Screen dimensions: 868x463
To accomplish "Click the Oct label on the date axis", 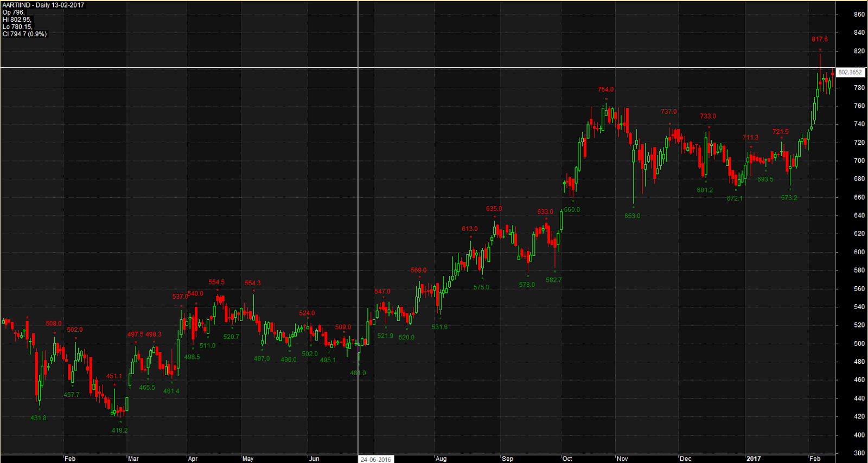I will click(567, 459).
